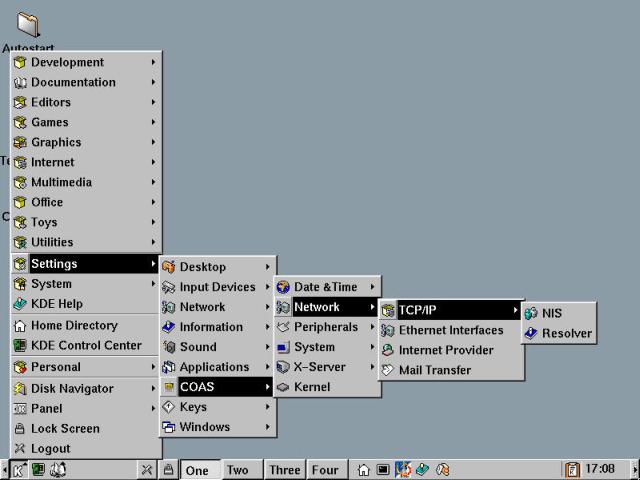Click the X logout icon in the panel
Viewport: 640px width, 480px height.
[147, 469]
